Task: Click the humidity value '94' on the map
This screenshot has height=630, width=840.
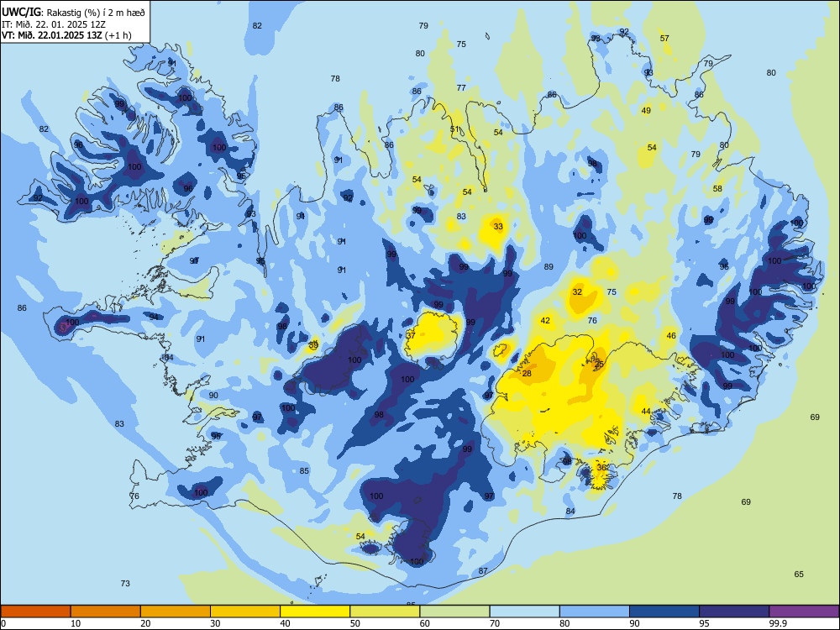Action: [154, 318]
